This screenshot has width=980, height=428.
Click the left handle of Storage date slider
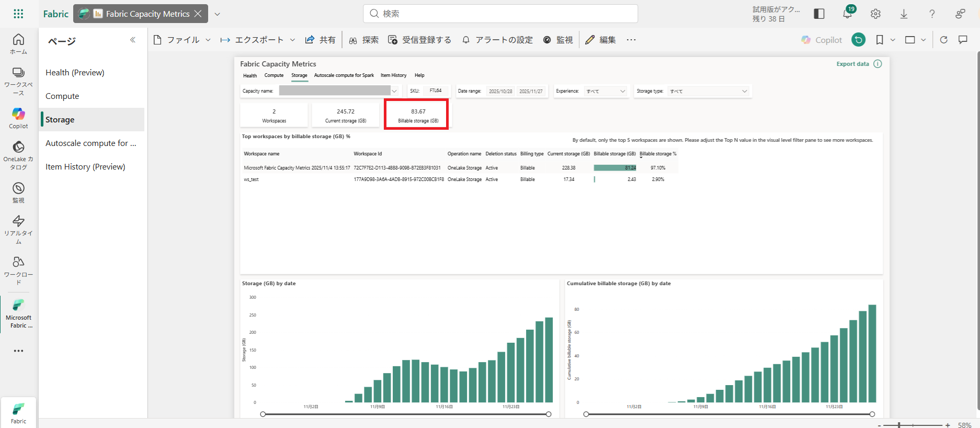[x=263, y=414]
